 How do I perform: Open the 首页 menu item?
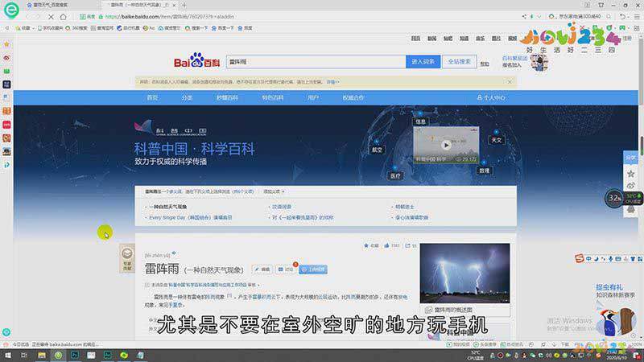point(152,97)
